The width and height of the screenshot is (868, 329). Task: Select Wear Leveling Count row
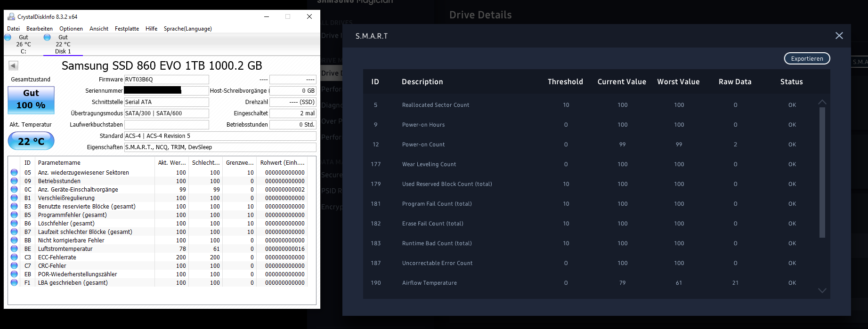tap(591, 164)
